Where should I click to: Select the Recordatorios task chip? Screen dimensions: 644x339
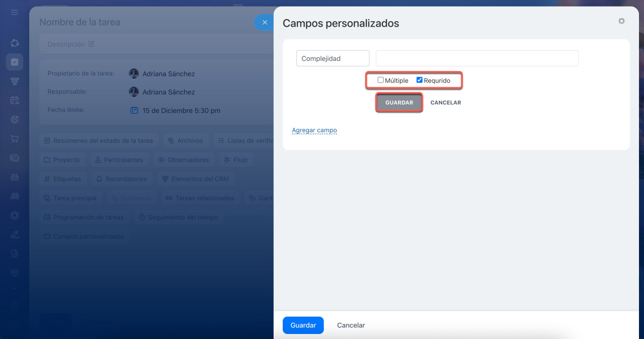pos(121,179)
